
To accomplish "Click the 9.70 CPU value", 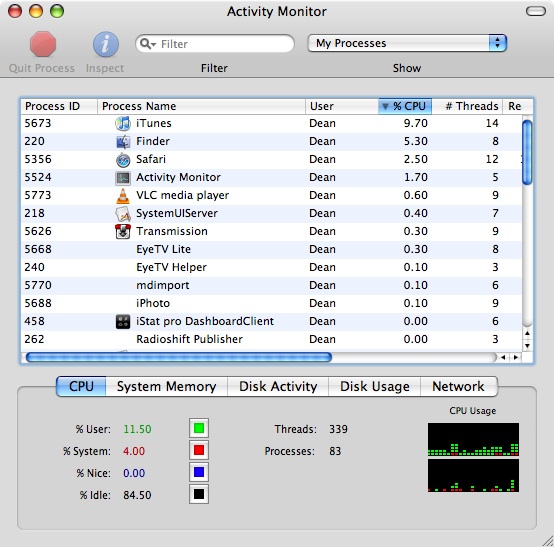I will point(416,123).
